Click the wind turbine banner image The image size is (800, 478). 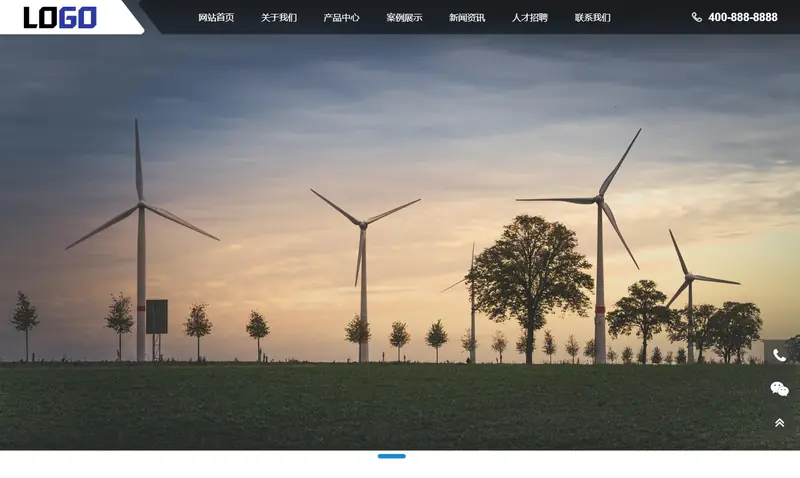(400, 242)
